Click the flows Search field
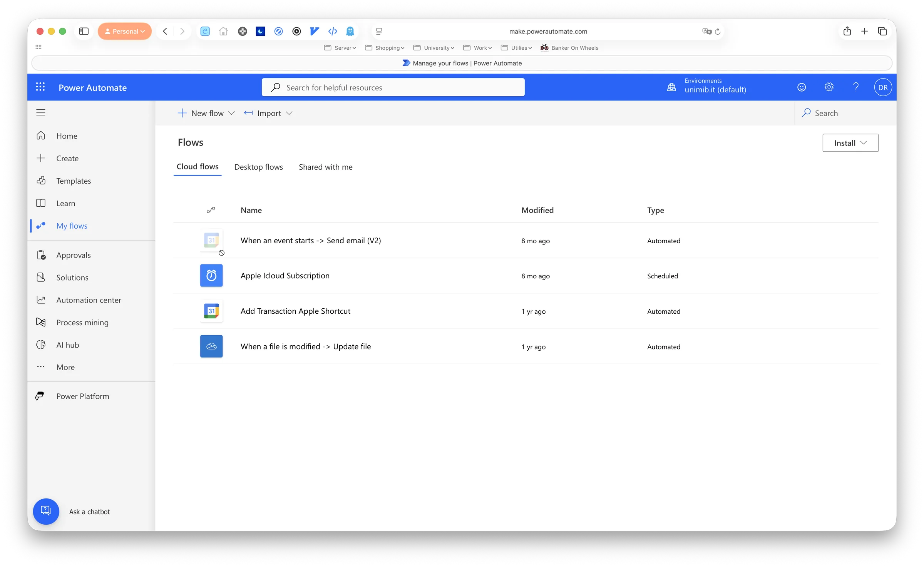The height and width of the screenshot is (567, 924). tap(845, 113)
